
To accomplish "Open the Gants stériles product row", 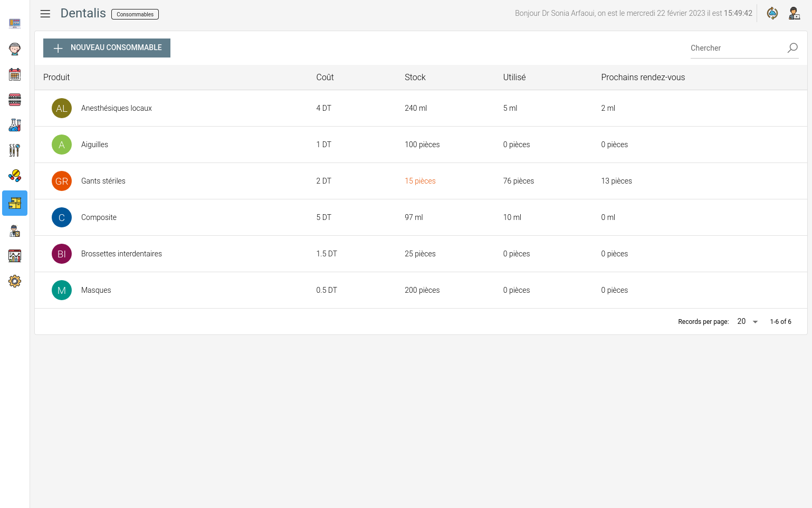I will click(x=103, y=181).
